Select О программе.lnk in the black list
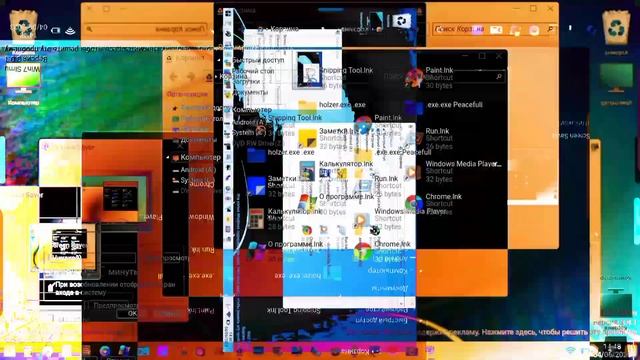This screenshot has height=360, width=640. pyautogui.click(x=295, y=244)
